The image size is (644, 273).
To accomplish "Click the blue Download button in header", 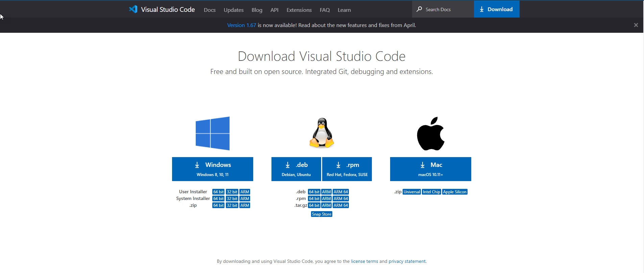I will coord(497,9).
